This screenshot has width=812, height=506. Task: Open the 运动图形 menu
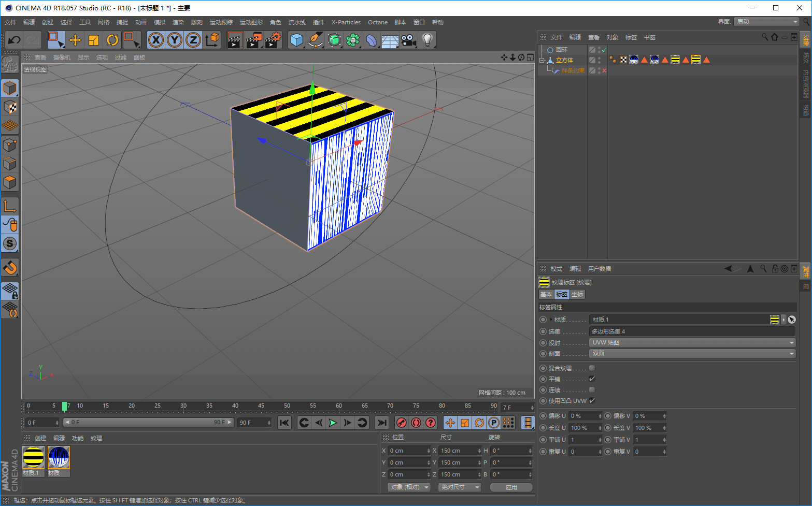[251, 22]
